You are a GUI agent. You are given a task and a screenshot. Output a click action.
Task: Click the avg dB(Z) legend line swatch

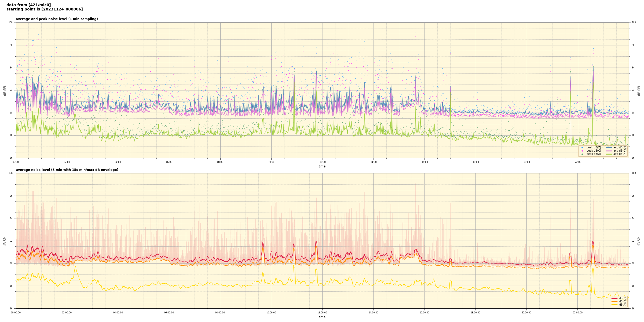tap(609, 148)
